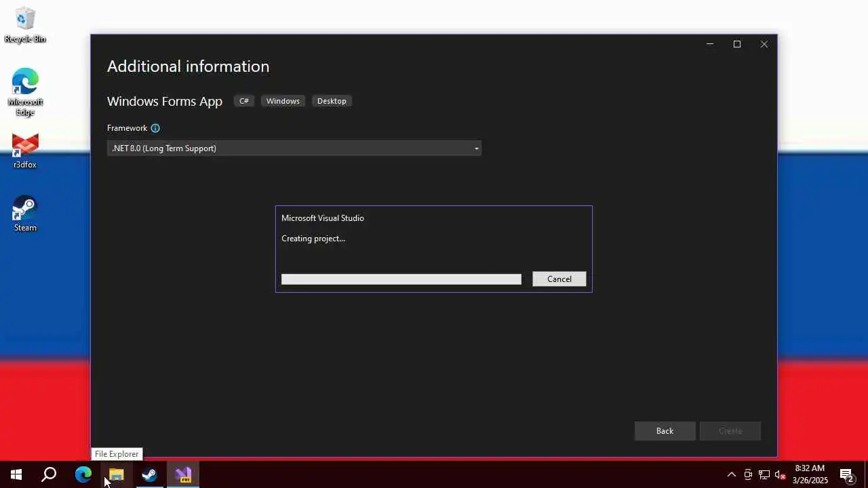Open the Windows Start menu
Image resolution: width=868 pixels, height=488 pixels.
tap(16, 475)
